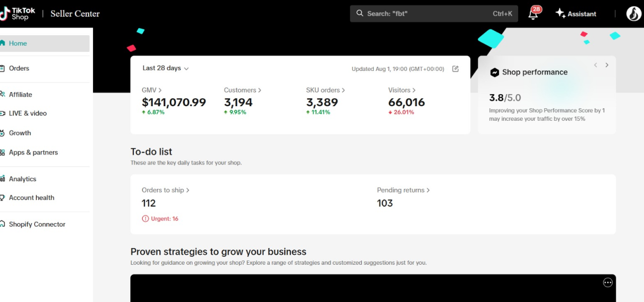Open the Orders section from the sidebar
The width and height of the screenshot is (644, 302).
(x=19, y=68)
